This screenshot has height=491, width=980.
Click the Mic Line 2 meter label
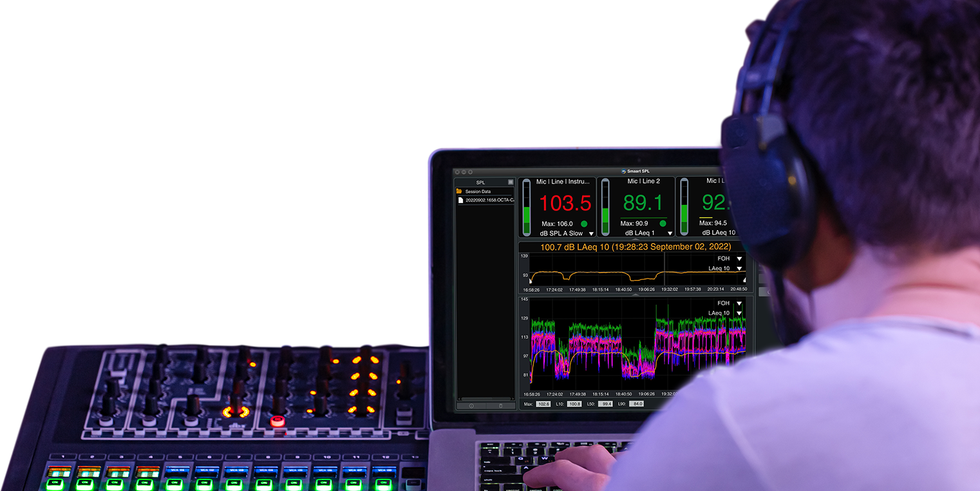pyautogui.click(x=643, y=182)
